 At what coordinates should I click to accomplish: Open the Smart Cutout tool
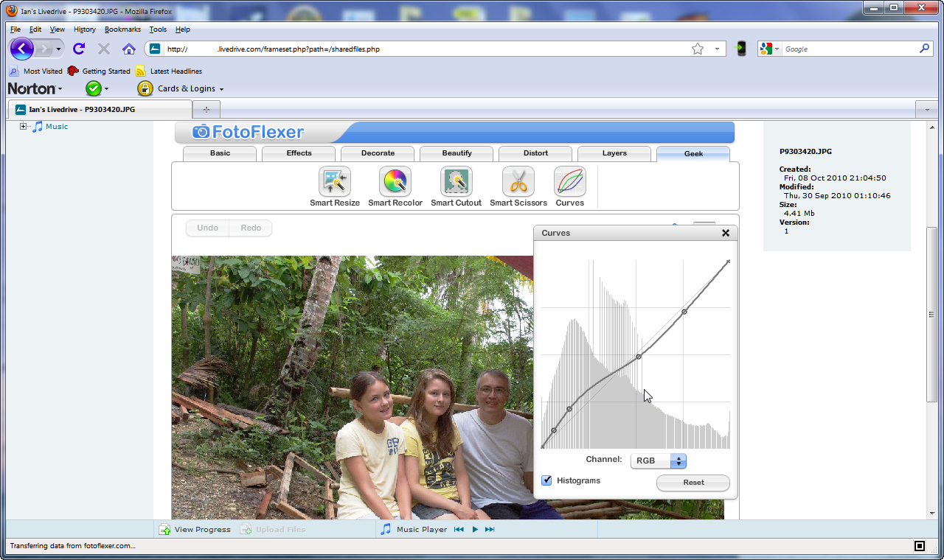[456, 181]
